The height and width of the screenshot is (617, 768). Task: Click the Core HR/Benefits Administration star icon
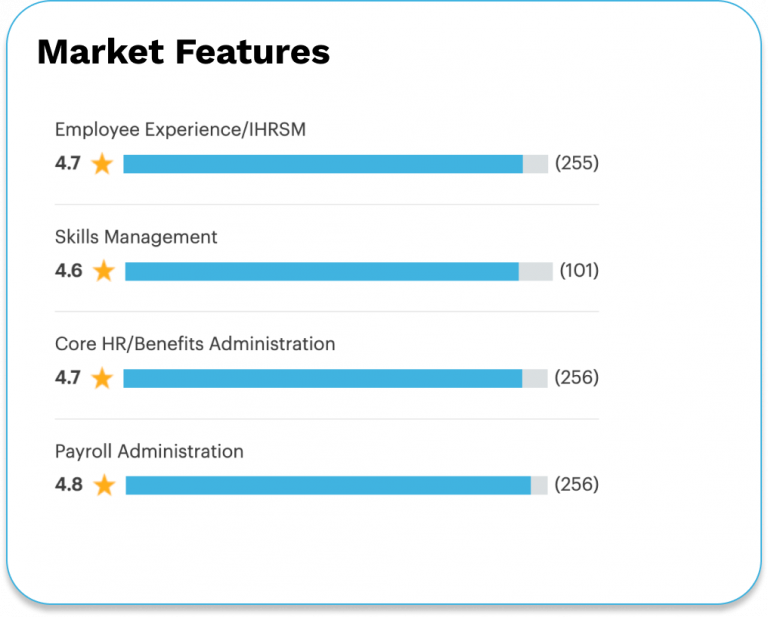point(102,378)
